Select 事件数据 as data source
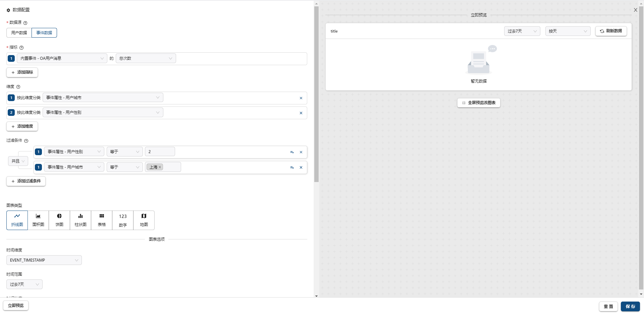The height and width of the screenshot is (315, 644). coord(44,33)
